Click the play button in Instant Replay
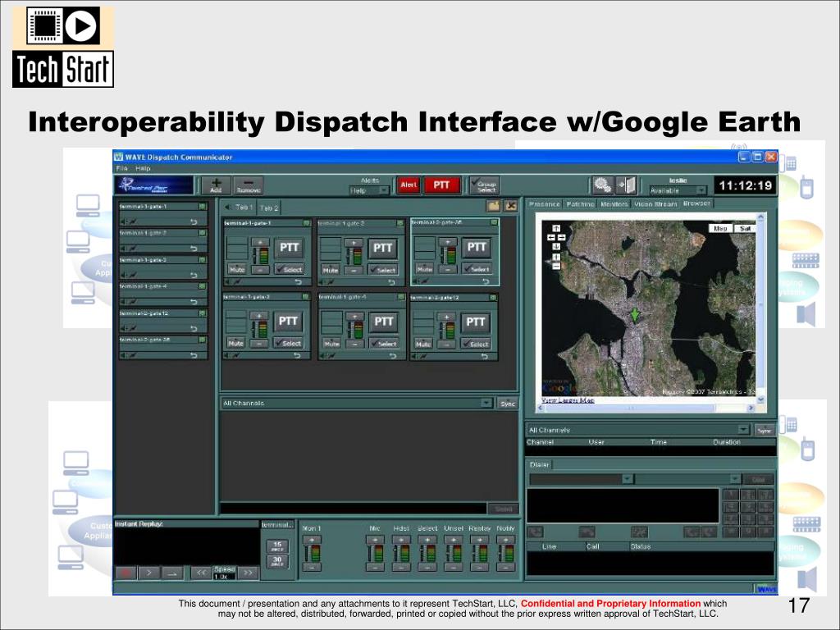Image resolution: width=840 pixels, height=630 pixels. [149, 573]
